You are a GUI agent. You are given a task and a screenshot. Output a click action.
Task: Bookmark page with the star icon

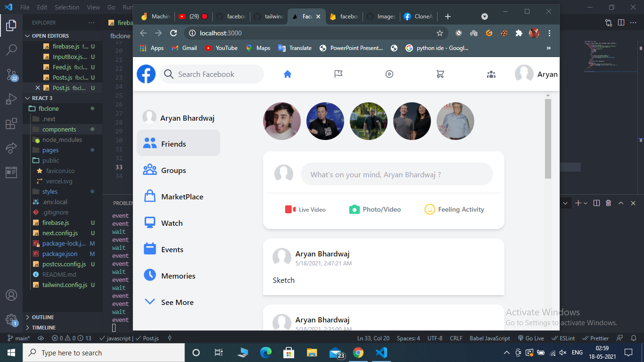coord(440,33)
